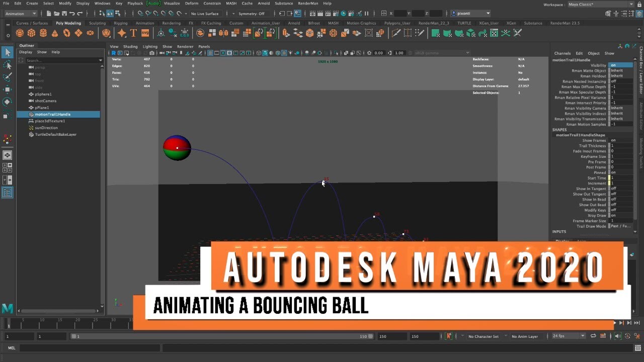This screenshot has height=362, width=644.
Task: Click the MEL command line label
Action: tap(11, 347)
